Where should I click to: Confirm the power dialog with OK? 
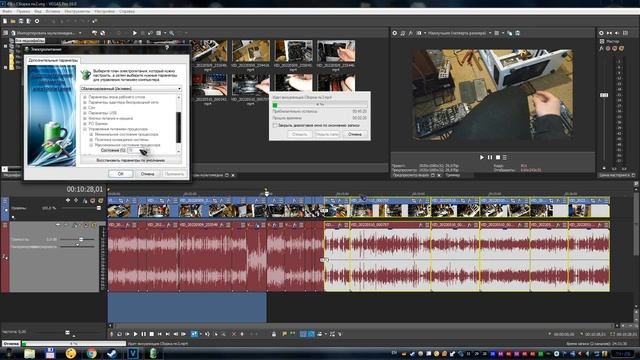120,174
